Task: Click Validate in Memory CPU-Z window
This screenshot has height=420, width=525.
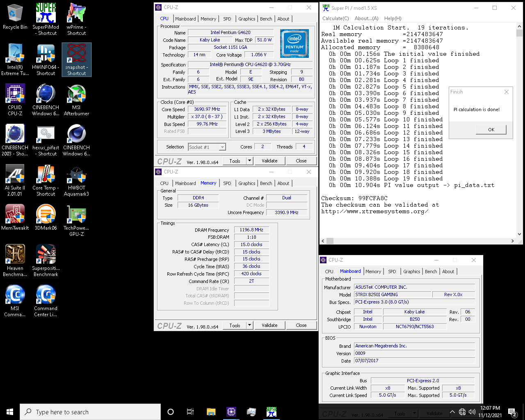Action: [269, 325]
